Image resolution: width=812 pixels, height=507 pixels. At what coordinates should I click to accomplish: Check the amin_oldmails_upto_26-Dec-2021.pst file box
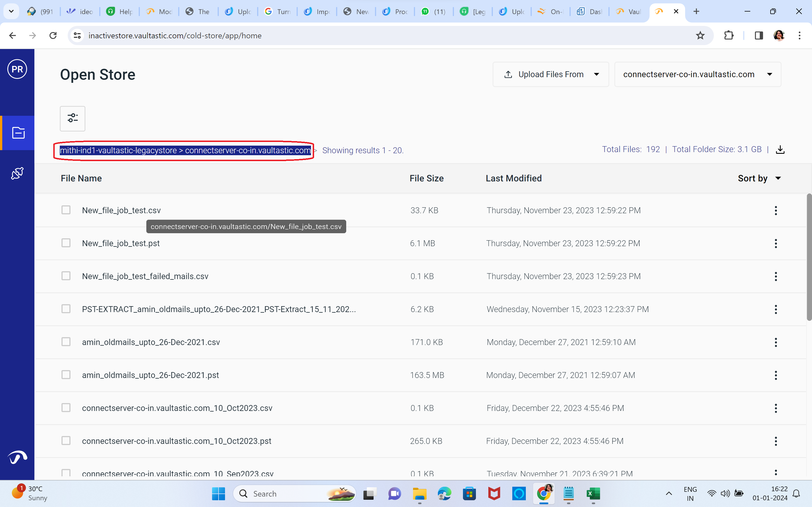pos(66,375)
